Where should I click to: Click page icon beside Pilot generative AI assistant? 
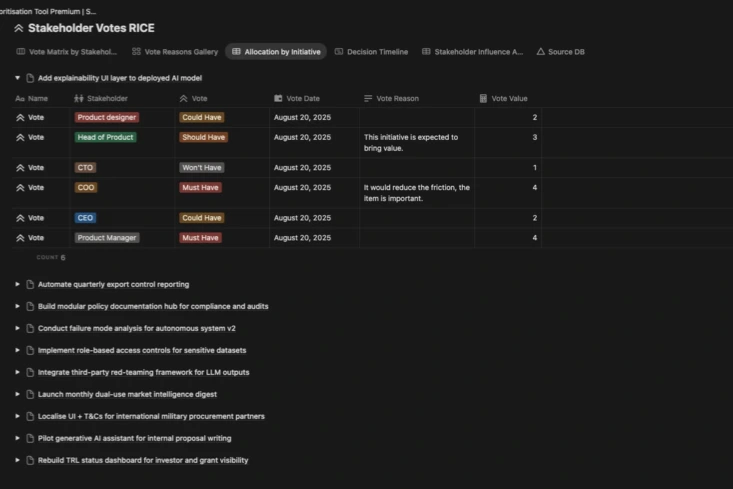click(x=30, y=439)
